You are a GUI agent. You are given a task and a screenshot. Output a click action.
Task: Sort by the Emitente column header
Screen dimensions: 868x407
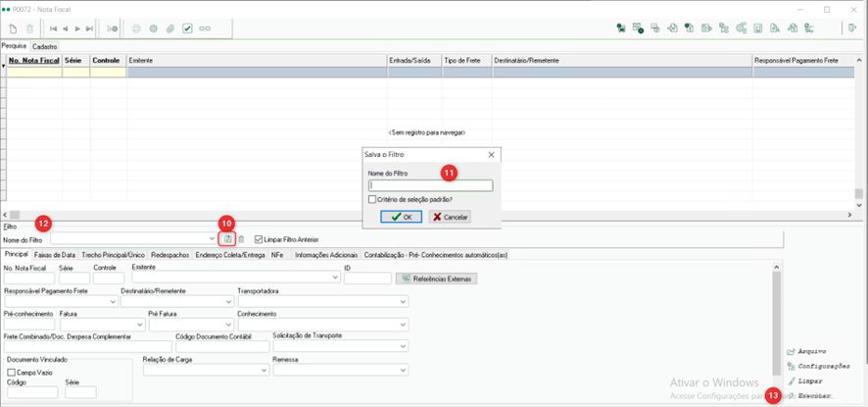(257, 59)
